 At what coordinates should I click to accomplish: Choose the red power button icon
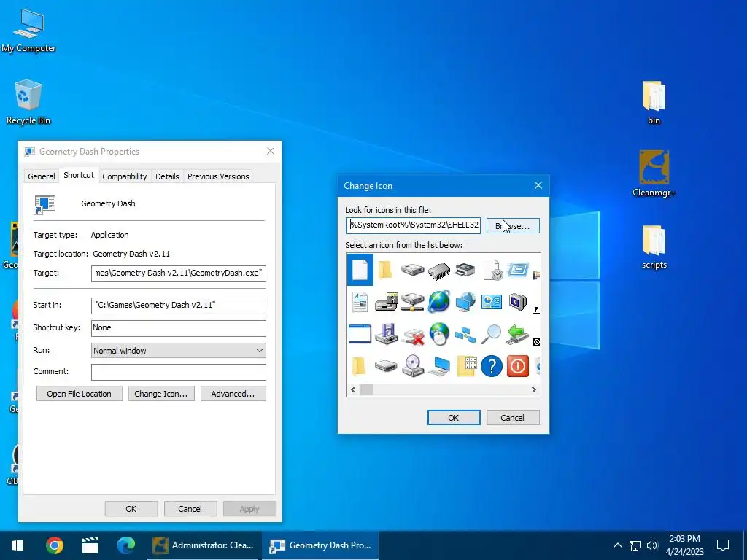[x=518, y=366]
